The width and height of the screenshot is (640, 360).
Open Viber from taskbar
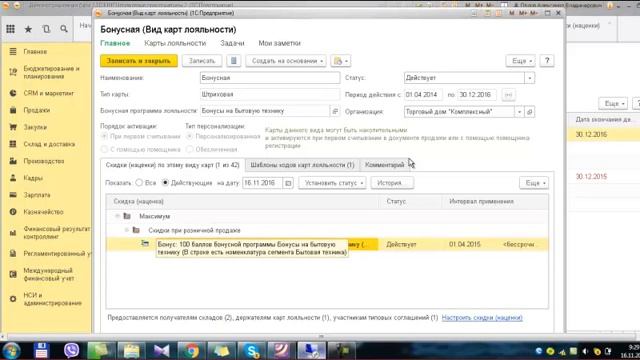coord(71,351)
